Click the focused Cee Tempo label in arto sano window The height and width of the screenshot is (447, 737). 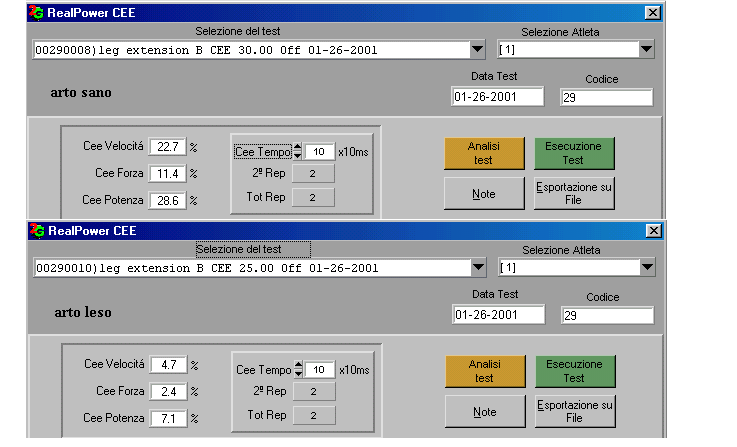[263, 152]
